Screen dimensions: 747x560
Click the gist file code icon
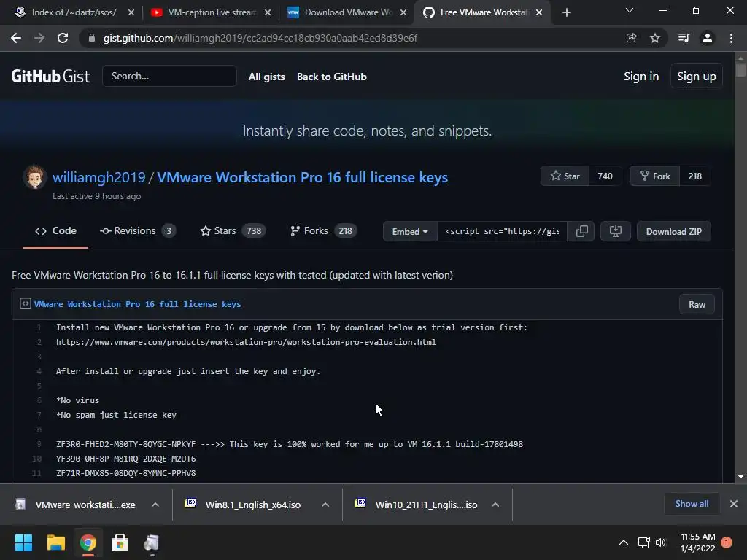click(26, 304)
